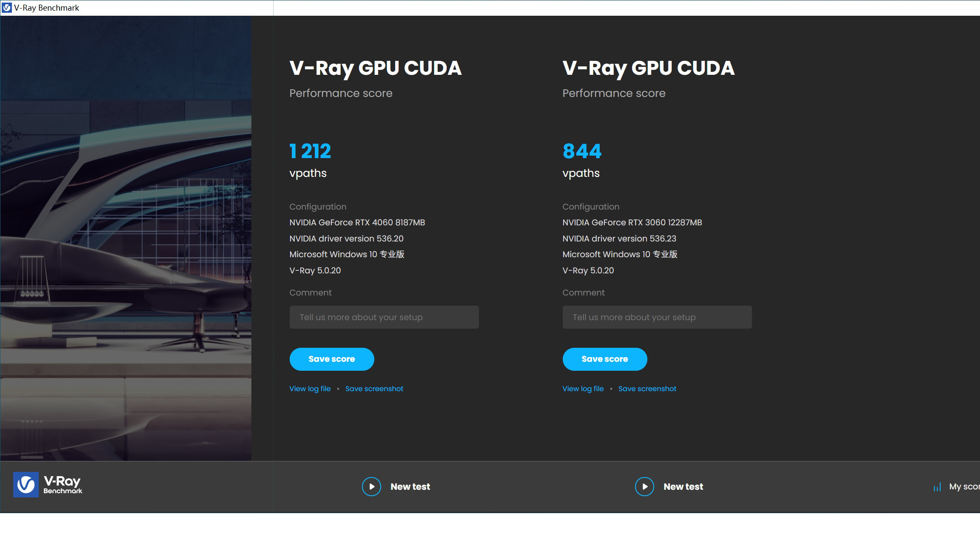
Task: Focus the comment field under RTX 3060 result
Action: pyautogui.click(x=657, y=317)
